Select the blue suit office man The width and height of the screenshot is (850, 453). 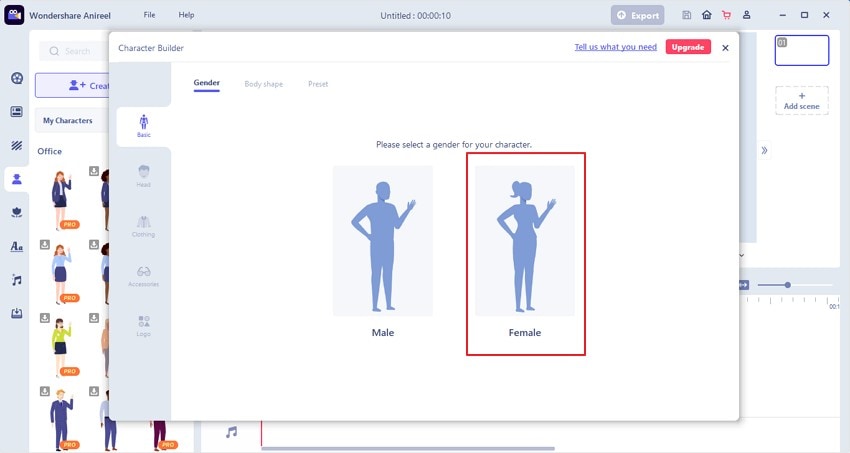pos(61,419)
